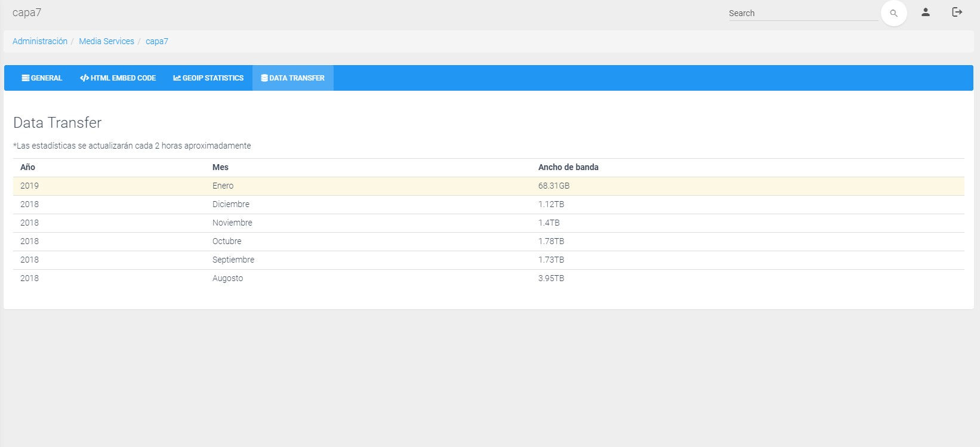Open the user account icon
This screenshot has height=447, width=980.
[926, 12]
